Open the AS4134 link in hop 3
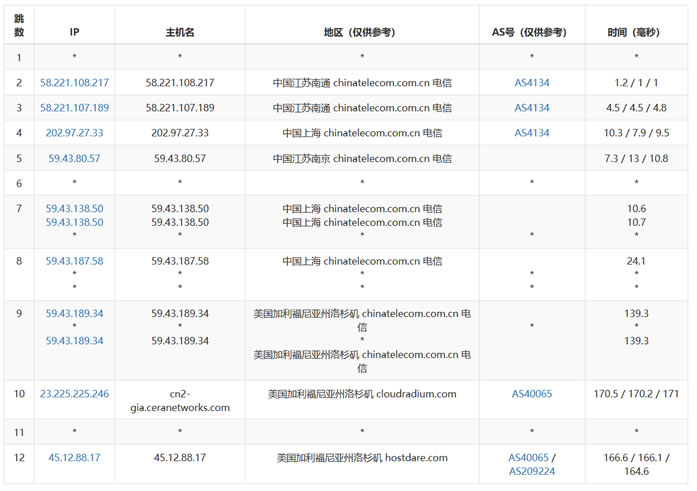 (532, 108)
